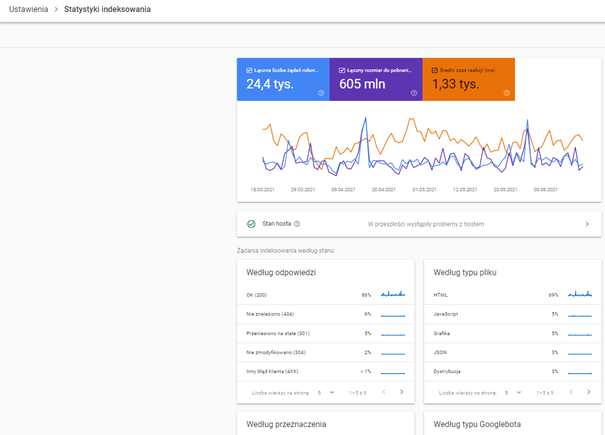The width and height of the screenshot is (605, 435).
Task: Open rows-per-page dropdown in Według odpowiedzi
Action: 331,392
